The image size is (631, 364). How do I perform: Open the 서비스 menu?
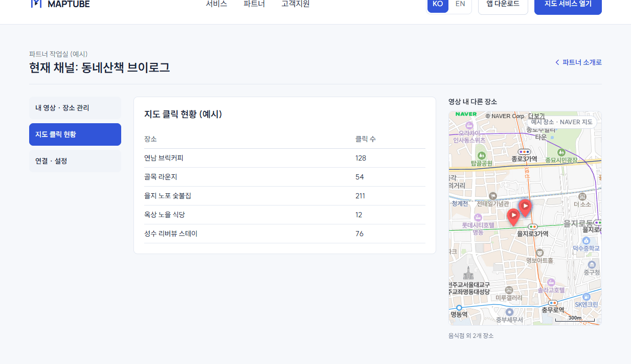coord(217,4)
